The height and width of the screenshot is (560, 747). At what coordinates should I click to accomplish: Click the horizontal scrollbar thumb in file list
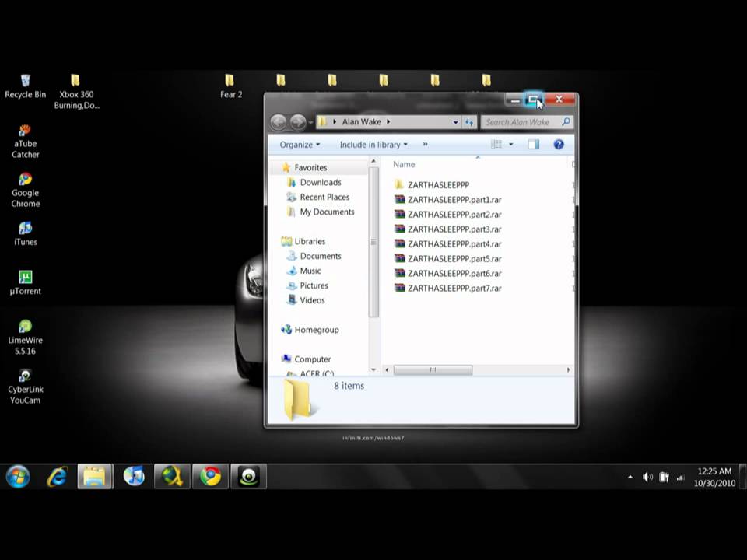coord(433,370)
